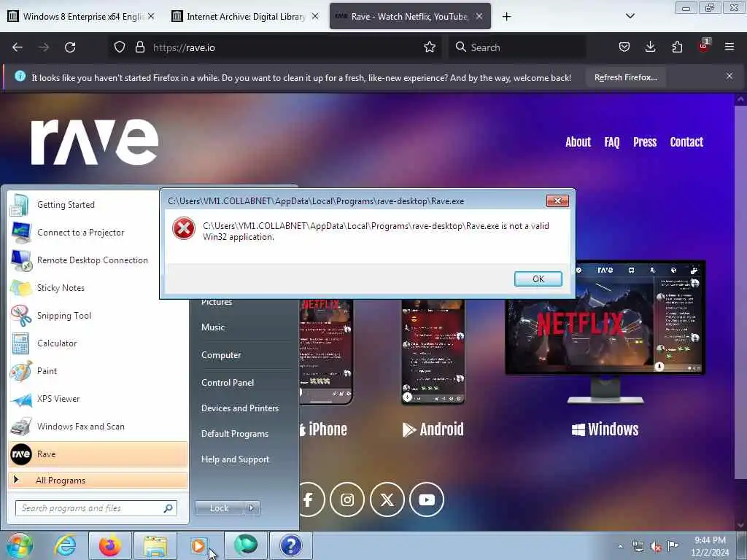The height and width of the screenshot is (560, 747).
Task: Open Rave's YouTube icon
Action: click(426, 499)
